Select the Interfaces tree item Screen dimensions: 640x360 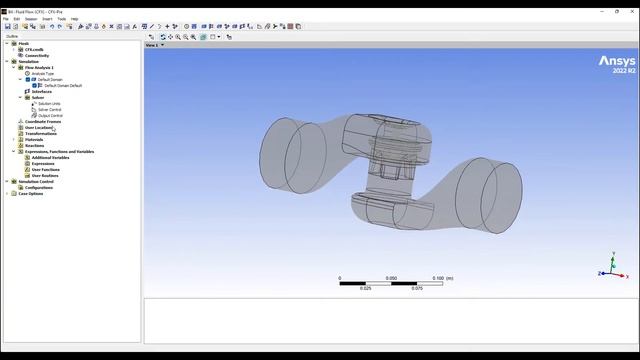click(41, 91)
